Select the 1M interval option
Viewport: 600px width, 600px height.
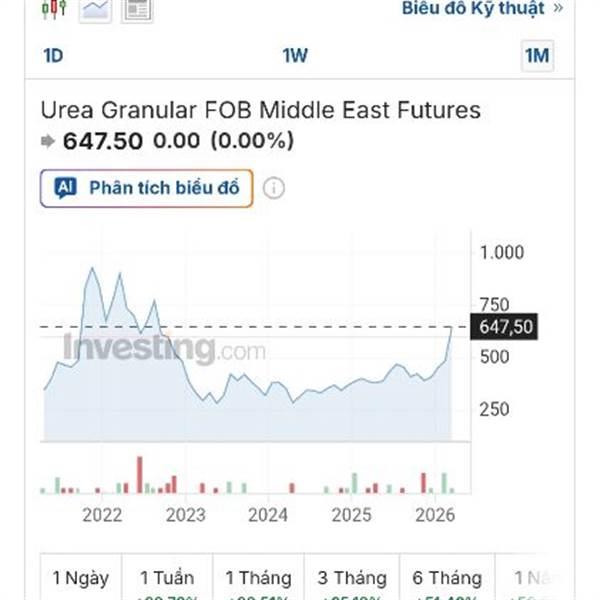(x=537, y=56)
